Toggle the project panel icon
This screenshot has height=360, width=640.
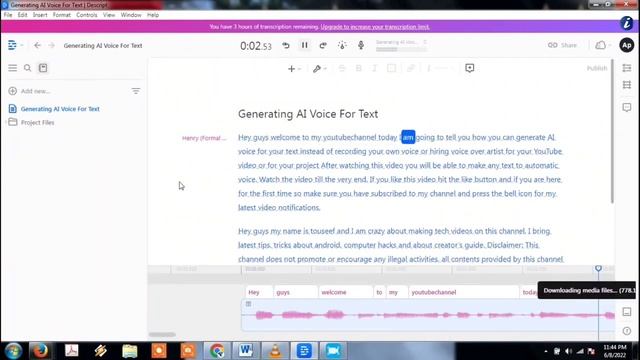tap(43, 68)
